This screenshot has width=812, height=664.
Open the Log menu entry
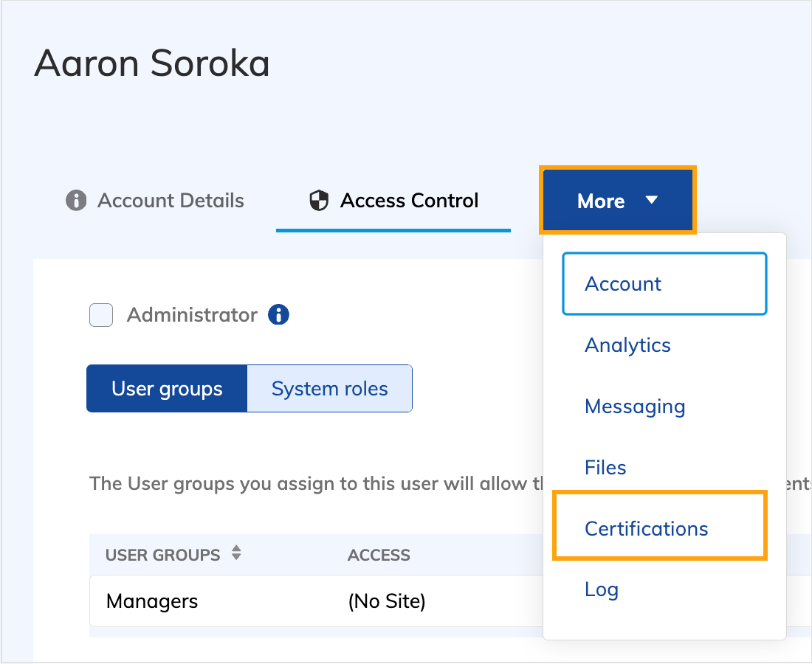[602, 589]
